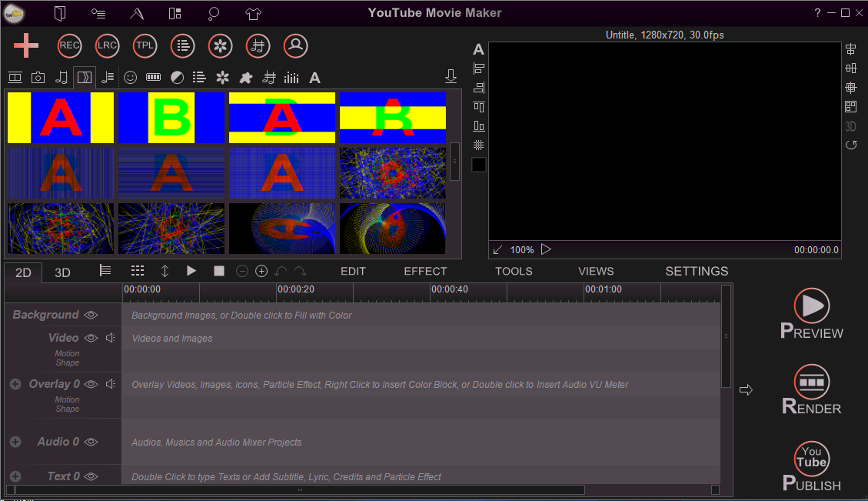Select the smiley face icons tab
This screenshot has width=868, height=501.
[130, 78]
